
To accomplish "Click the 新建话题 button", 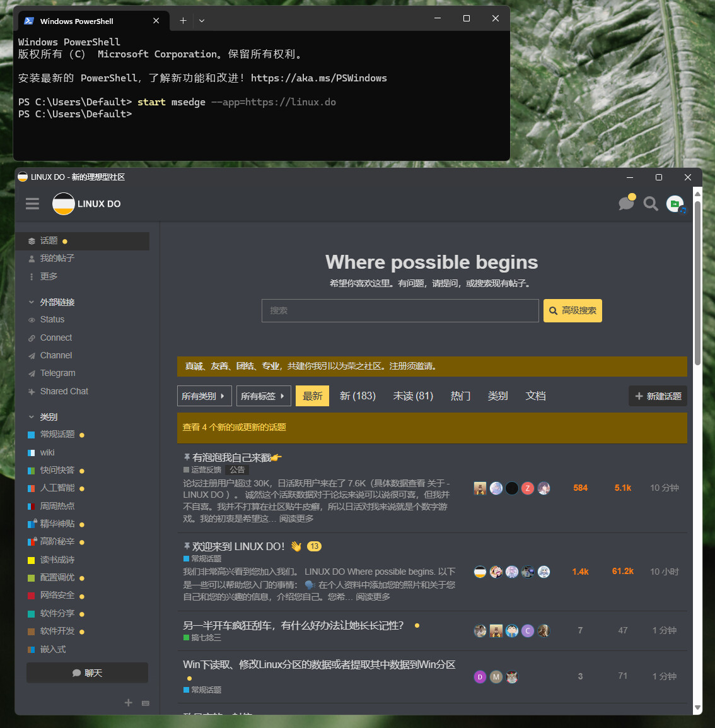I will [658, 396].
